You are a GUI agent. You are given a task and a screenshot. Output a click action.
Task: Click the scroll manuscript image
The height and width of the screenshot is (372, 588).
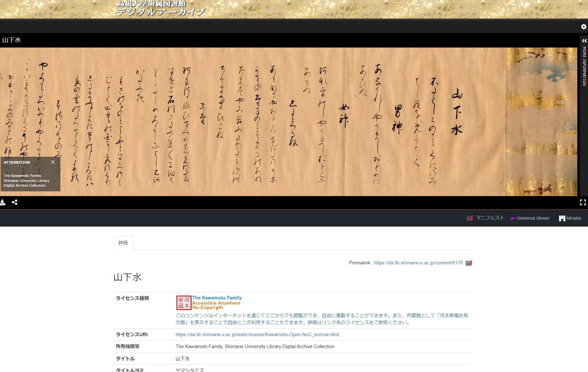[289, 122]
